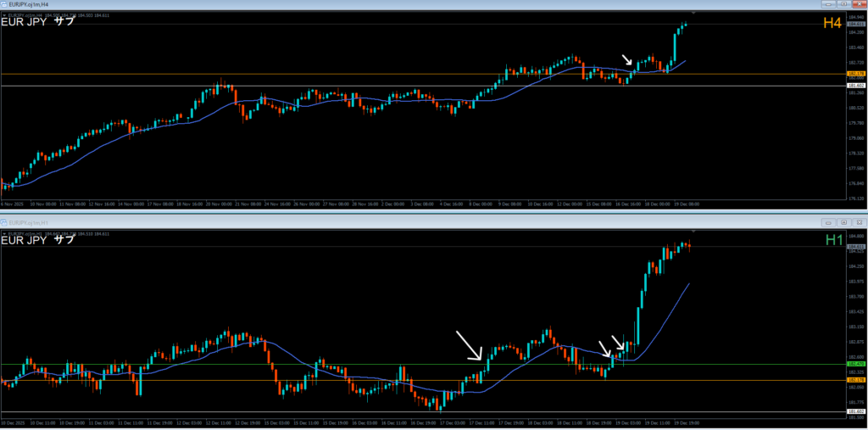Open the small arrow beside the H1 OHLC text

(4, 233)
